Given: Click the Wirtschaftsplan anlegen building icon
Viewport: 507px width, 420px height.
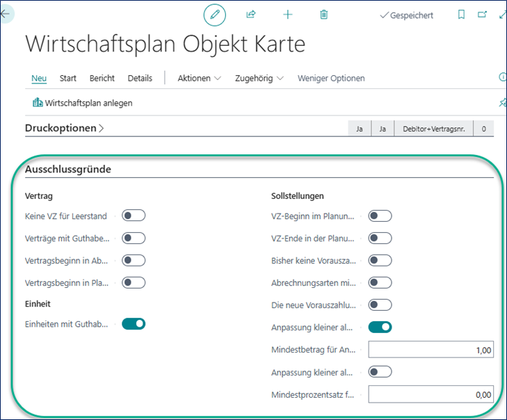Looking at the screenshot, I should pos(38,102).
